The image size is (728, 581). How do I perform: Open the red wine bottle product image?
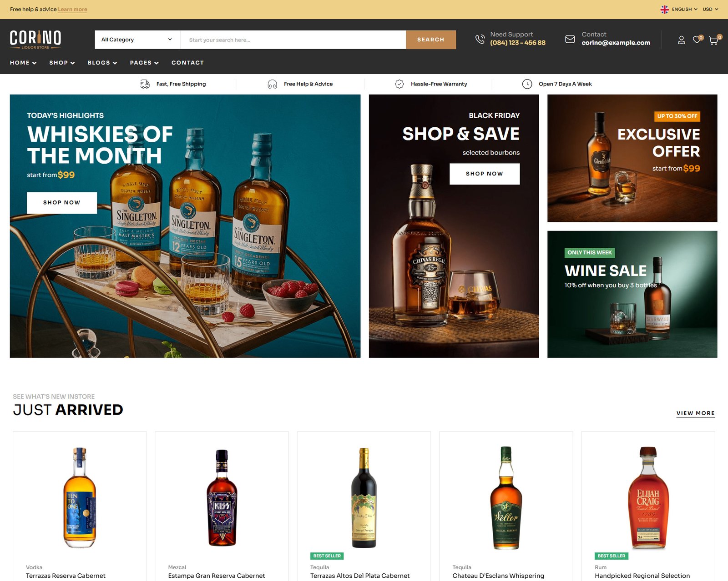pos(364,497)
